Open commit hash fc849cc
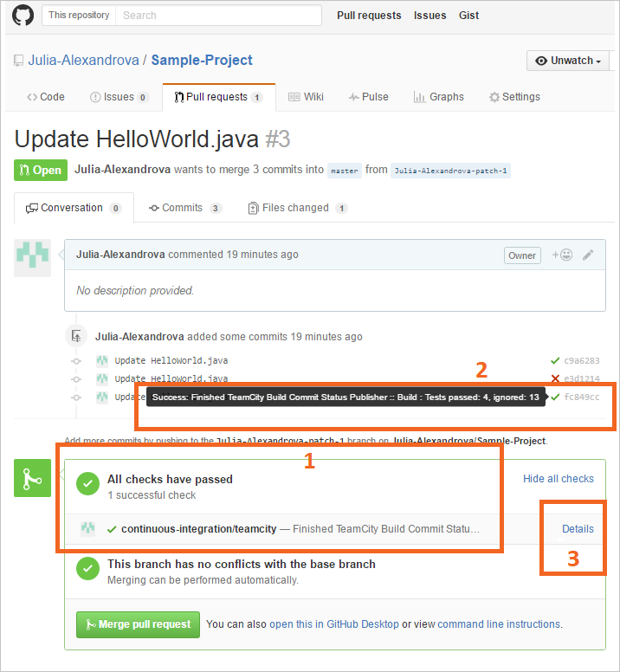Image resolution: width=620 pixels, height=672 pixels. [x=581, y=397]
